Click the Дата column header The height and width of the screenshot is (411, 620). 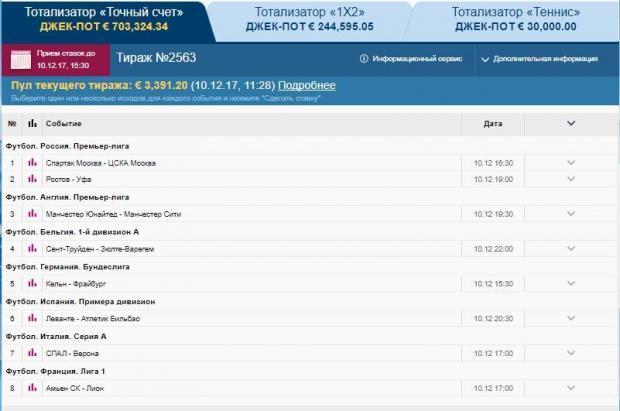coord(493,124)
